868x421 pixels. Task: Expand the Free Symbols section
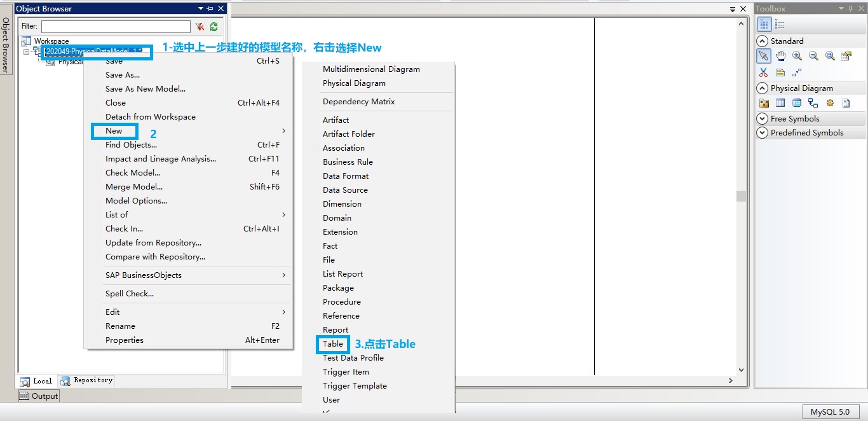point(763,118)
